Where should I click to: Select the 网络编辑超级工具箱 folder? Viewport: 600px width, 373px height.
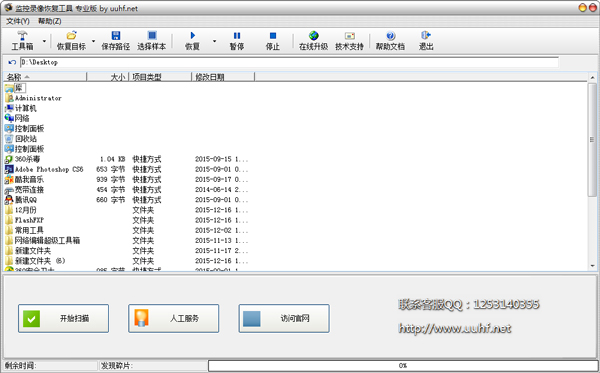tap(42, 240)
